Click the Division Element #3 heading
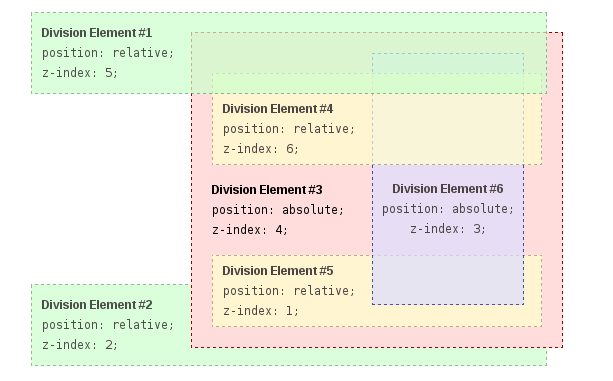The image size is (613, 381). (267, 190)
